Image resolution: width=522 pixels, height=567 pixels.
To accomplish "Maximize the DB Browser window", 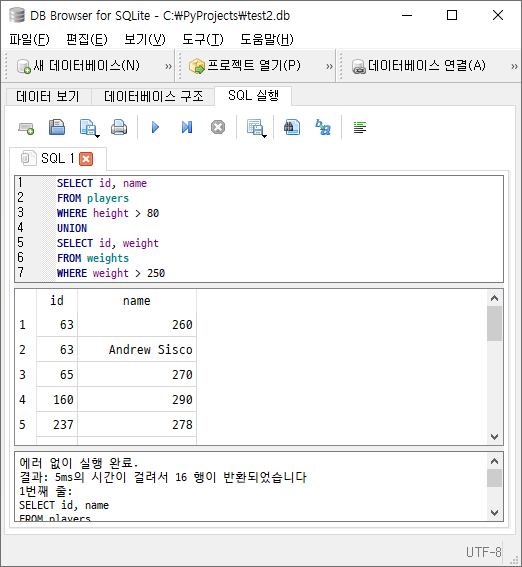I will tap(452, 16).
